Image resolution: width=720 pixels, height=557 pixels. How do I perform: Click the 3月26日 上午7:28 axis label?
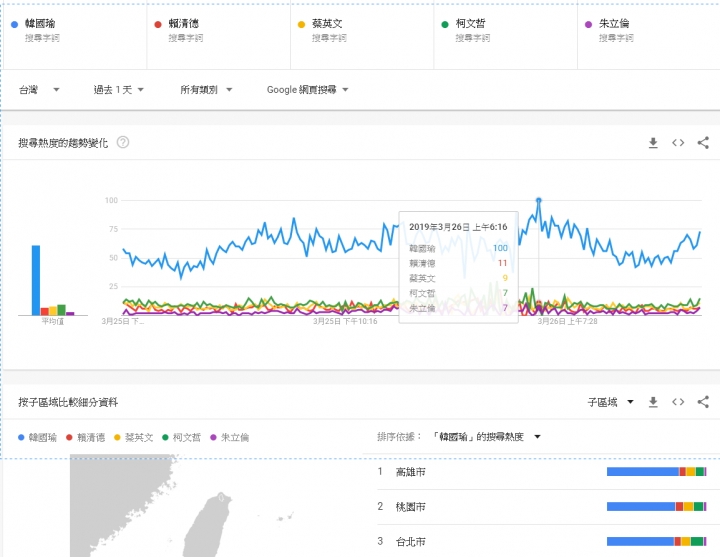(x=568, y=321)
